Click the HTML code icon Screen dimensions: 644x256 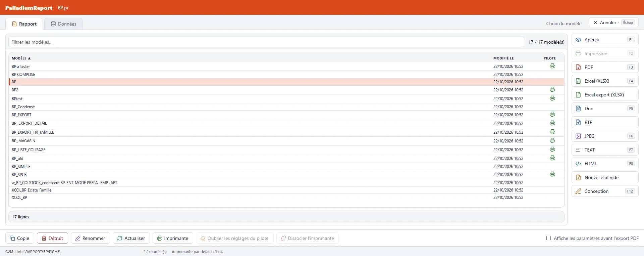(x=578, y=164)
